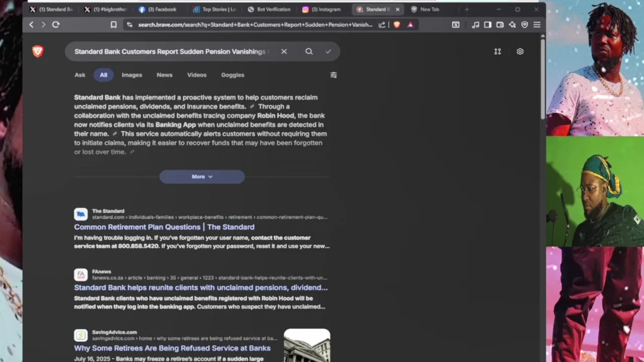This screenshot has width=644, height=362.
Task: Select the Ask search mode
Action: [x=80, y=75]
